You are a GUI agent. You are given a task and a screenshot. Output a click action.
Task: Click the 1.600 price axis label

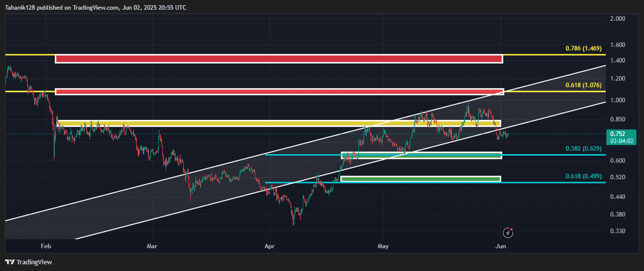tap(618, 45)
